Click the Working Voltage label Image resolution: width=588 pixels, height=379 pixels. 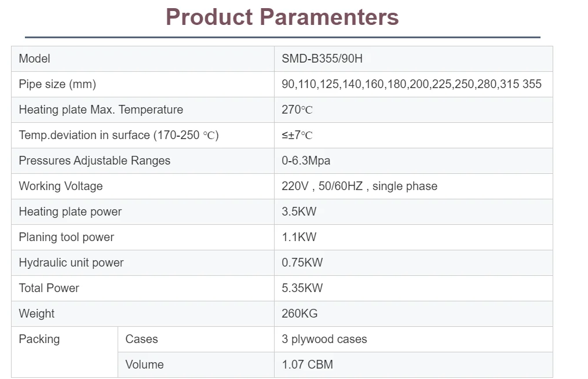pyautogui.click(x=61, y=186)
